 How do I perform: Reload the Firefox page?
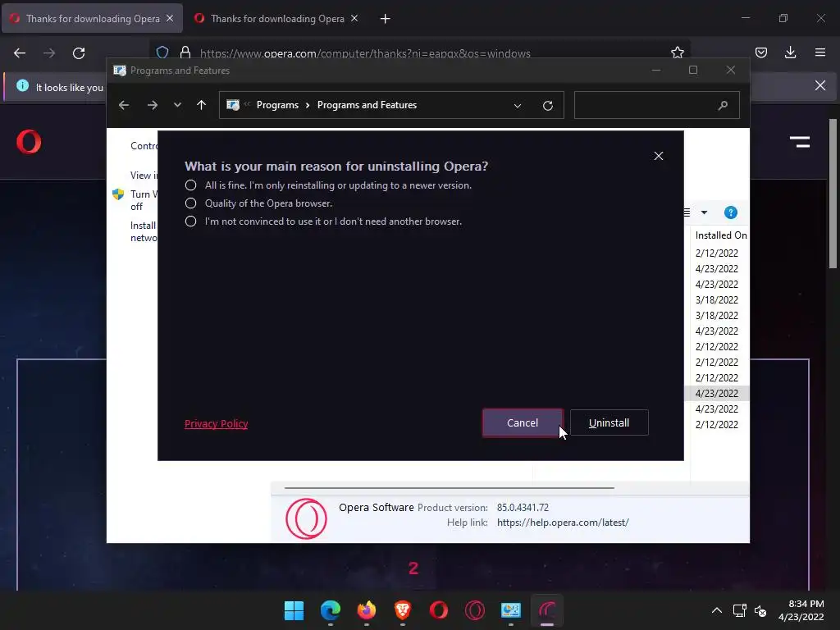pyautogui.click(x=79, y=53)
